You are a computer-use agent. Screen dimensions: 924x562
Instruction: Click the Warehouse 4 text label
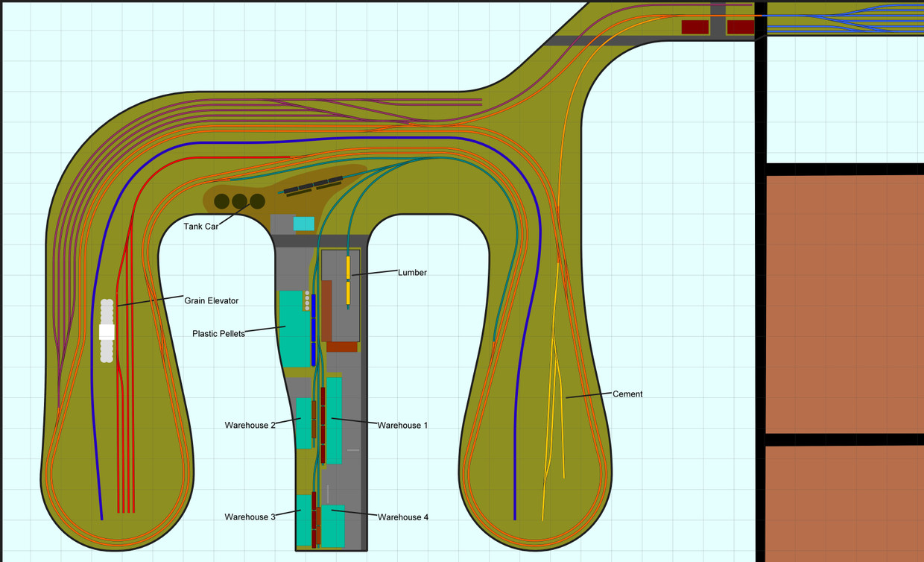[403, 517]
